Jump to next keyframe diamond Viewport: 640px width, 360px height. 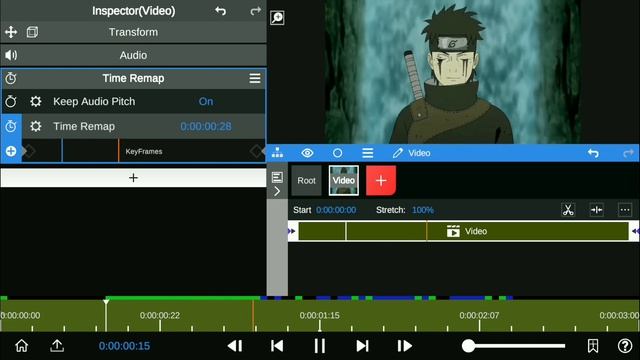coord(257,151)
